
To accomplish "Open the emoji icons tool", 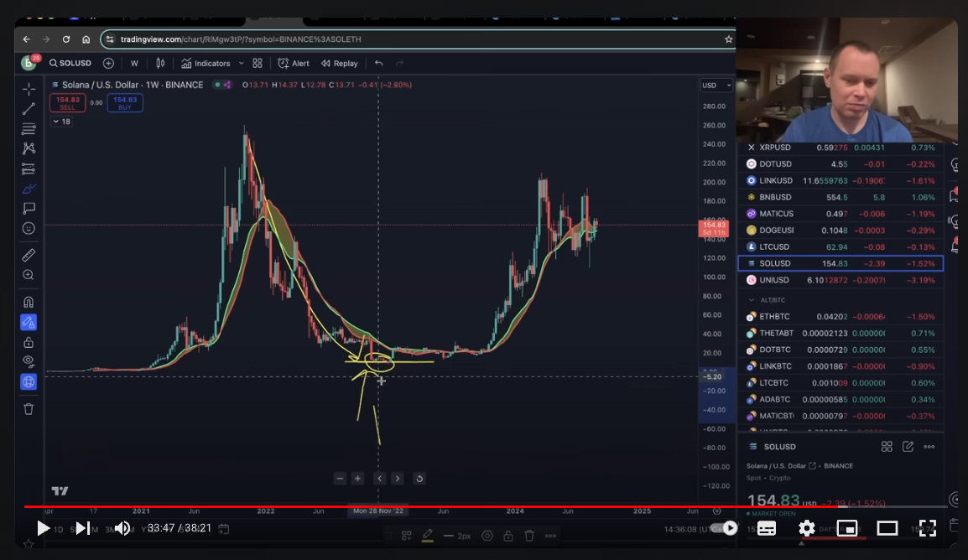I will 29,228.
